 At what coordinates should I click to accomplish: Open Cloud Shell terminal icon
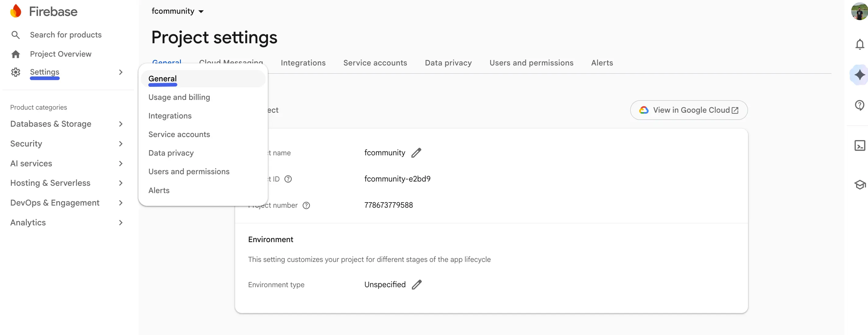click(859, 146)
